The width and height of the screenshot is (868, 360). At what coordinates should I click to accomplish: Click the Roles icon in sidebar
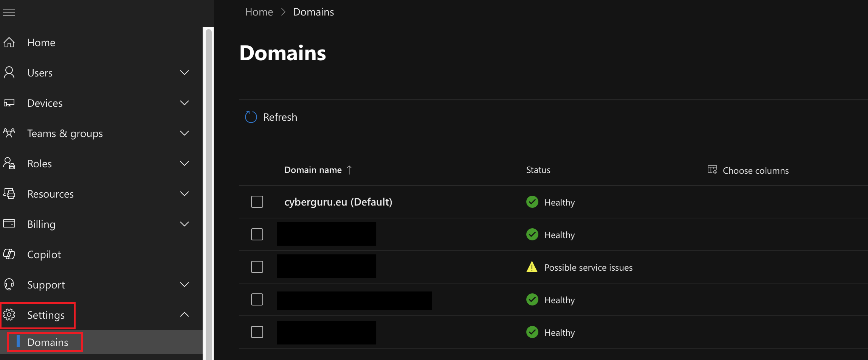tap(9, 164)
